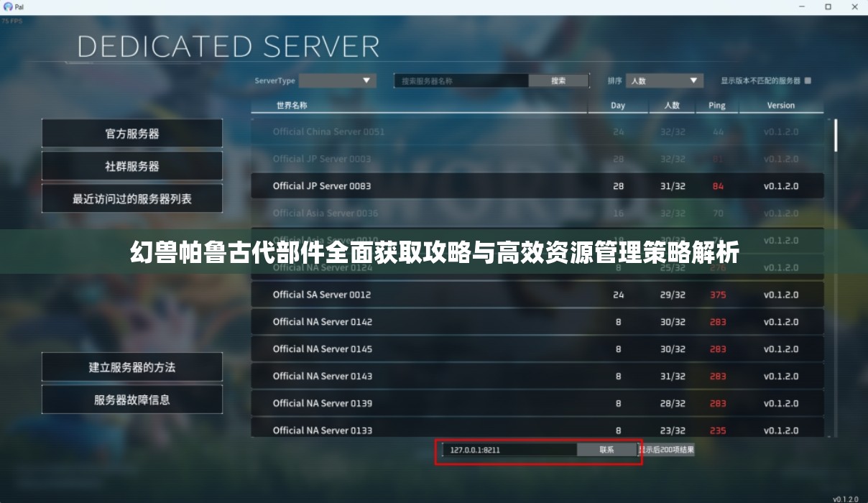Open 建立服务器的方法 guide
The image size is (868, 503).
[132, 367]
